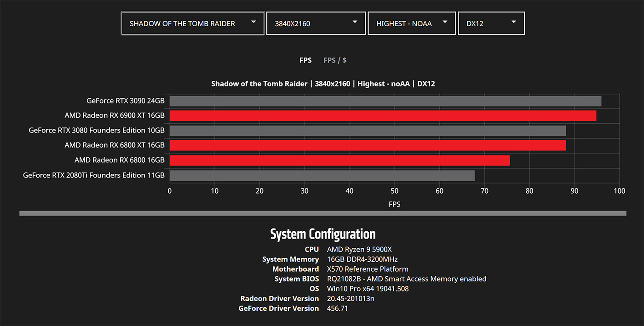
Task: Click the 50 tick label on the FPS axis
Action: [x=395, y=191]
